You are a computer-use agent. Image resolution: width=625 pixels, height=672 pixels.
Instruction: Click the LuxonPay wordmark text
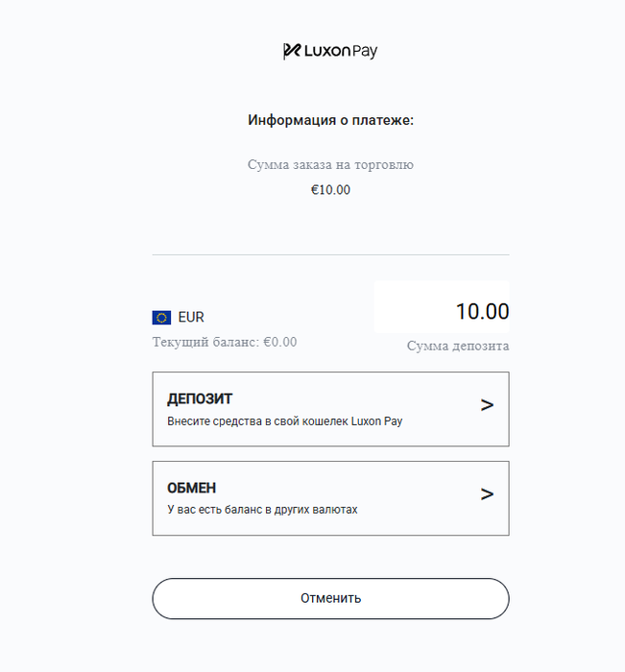tap(341, 51)
